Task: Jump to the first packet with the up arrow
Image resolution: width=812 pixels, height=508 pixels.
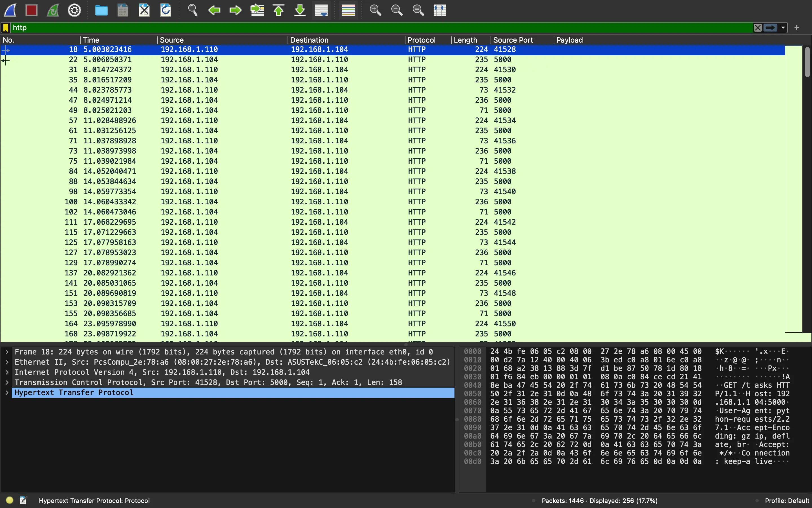Action: tap(279, 10)
